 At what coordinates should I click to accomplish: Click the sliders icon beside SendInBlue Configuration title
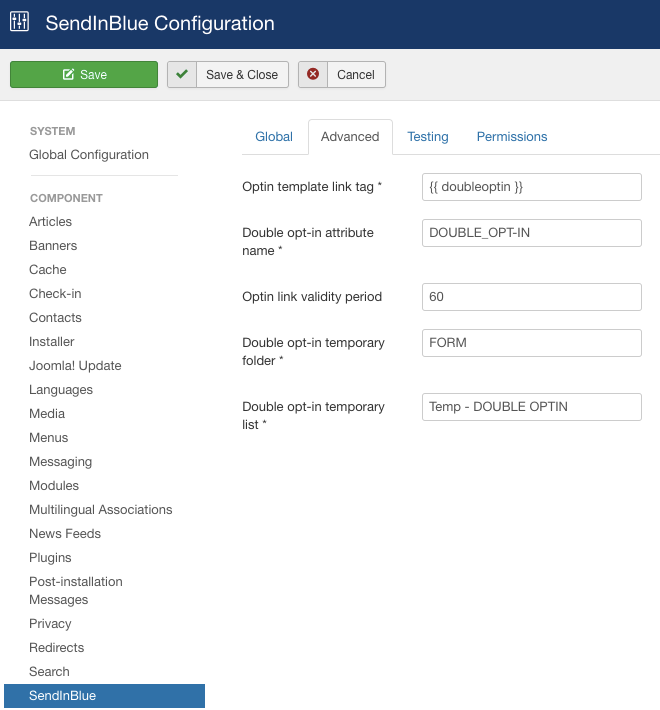20,22
